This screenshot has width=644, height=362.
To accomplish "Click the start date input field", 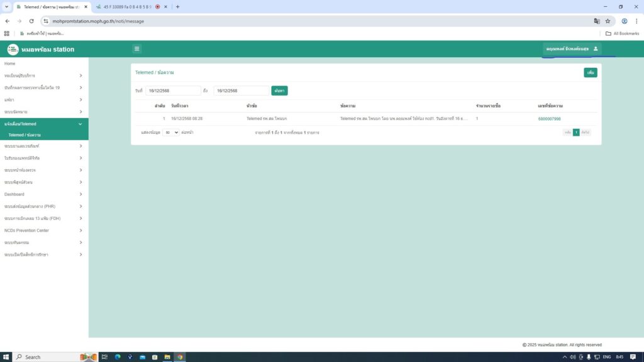I will [173, 90].
